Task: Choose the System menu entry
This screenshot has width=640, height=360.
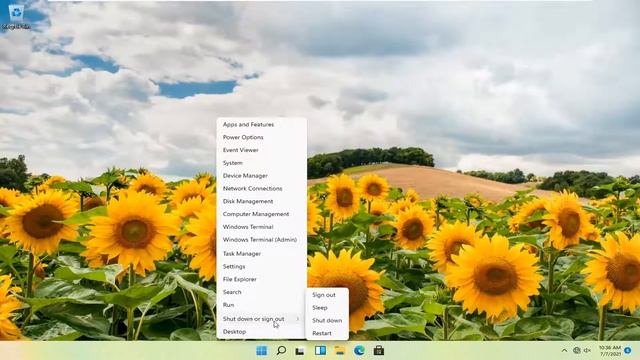Action: point(262,163)
